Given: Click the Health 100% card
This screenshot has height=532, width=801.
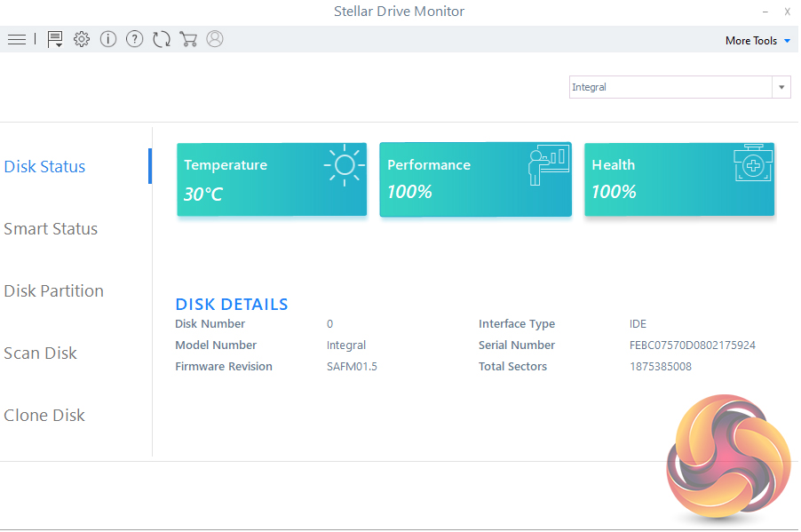Looking at the screenshot, I should pos(679,179).
